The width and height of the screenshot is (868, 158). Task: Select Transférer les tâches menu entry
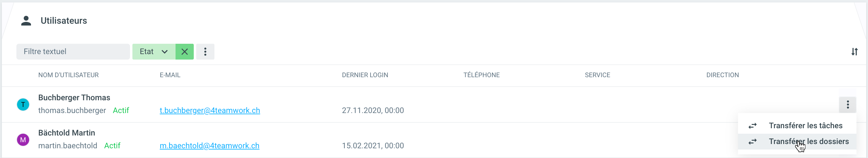point(805,126)
